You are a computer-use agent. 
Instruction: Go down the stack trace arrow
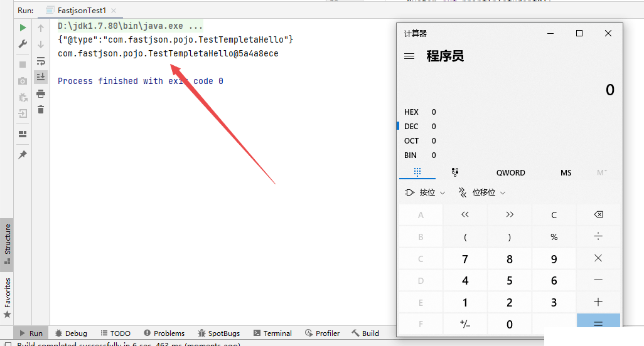41,45
